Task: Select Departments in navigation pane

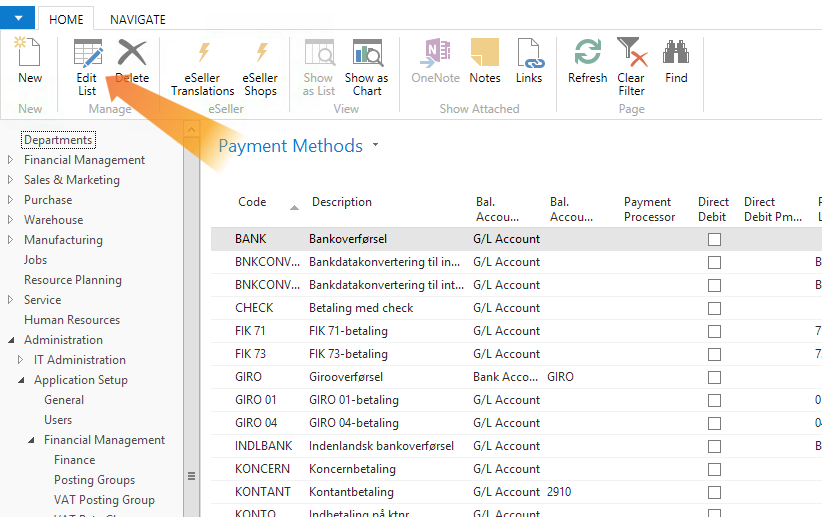Action: coord(58,140)
